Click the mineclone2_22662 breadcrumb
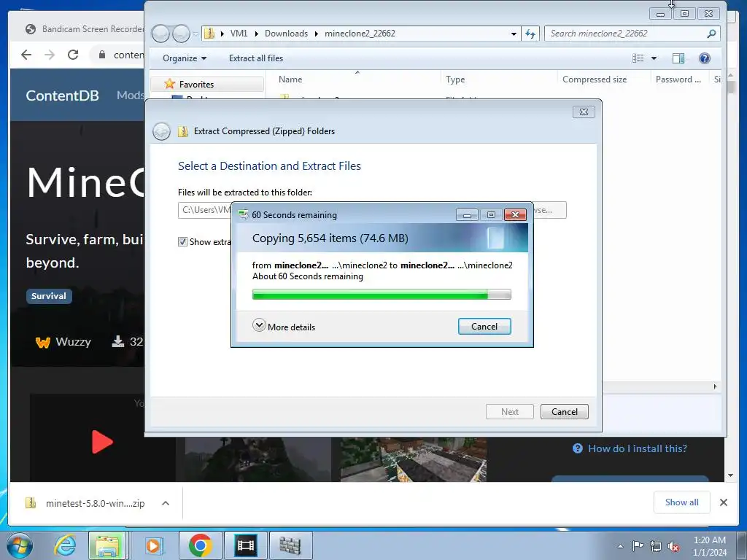This screenshot has width=747, height=560. pyautogui.click(x=360, y=34)
